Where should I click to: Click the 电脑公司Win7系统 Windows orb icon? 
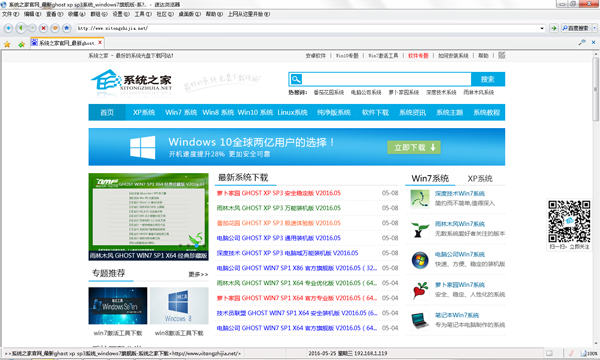(420, 260)
